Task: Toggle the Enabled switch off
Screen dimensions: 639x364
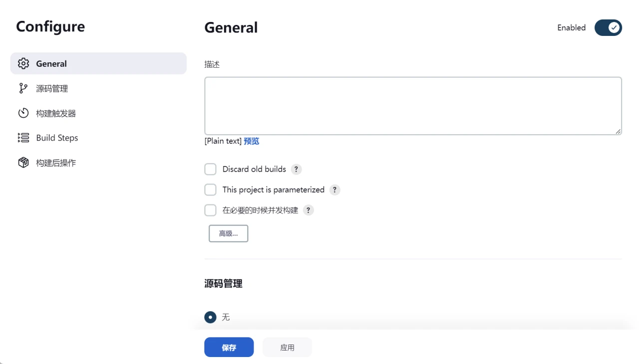Action: pyautogui.click(x=608, y=28)
